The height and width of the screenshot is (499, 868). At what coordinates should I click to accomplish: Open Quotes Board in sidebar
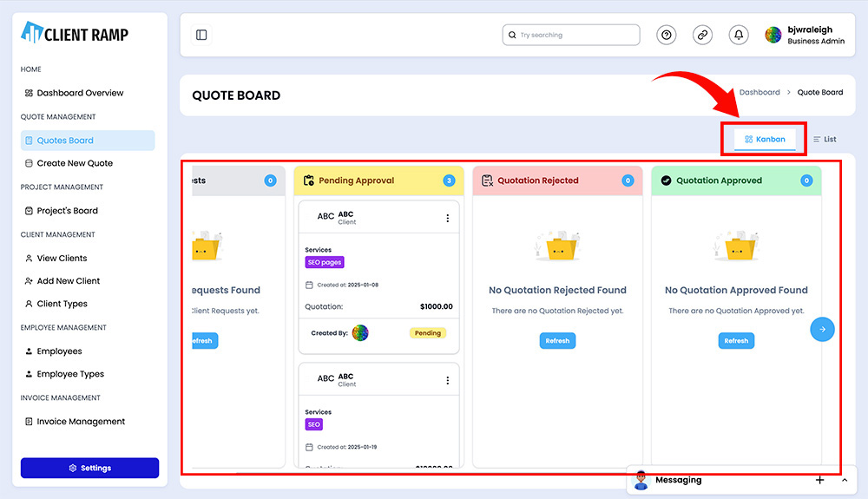pyautogui.click(x=88, y=141)
